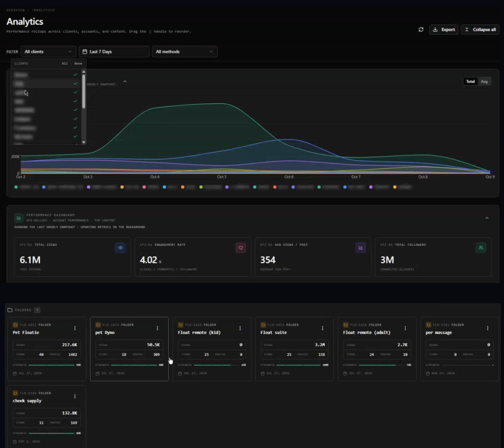Screen dimensions: 504x448
Task: Click the Collapse all button
Action: coord(480,29)
